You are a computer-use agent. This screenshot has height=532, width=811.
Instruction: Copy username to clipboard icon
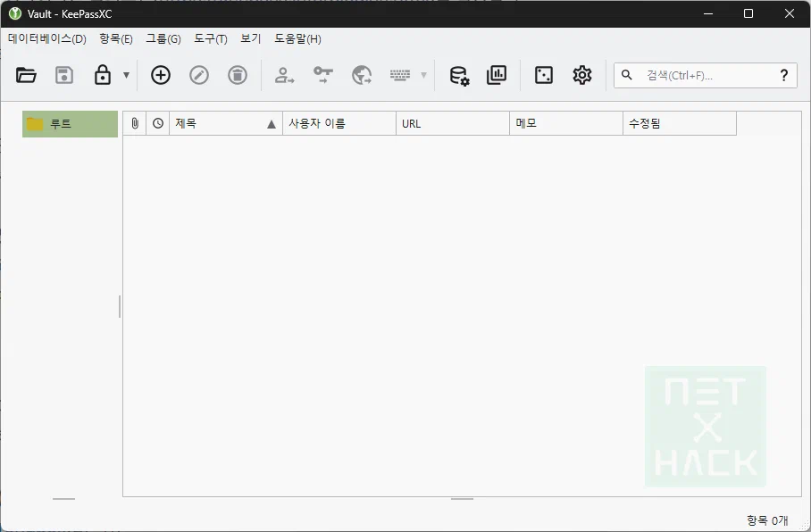click(284, 76)
